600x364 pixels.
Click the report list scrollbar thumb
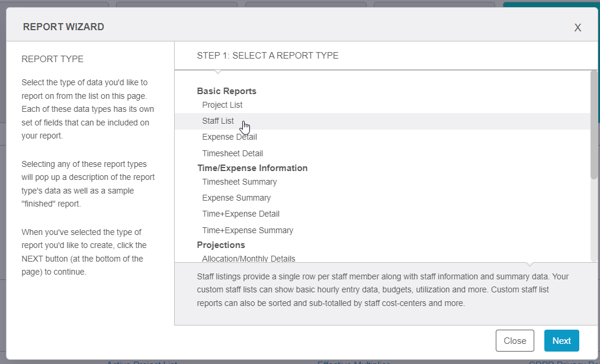tap(593, 124)
